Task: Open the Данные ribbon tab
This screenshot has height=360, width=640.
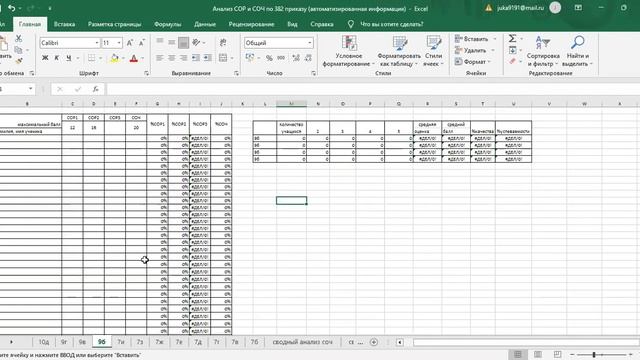Action: 205,24
